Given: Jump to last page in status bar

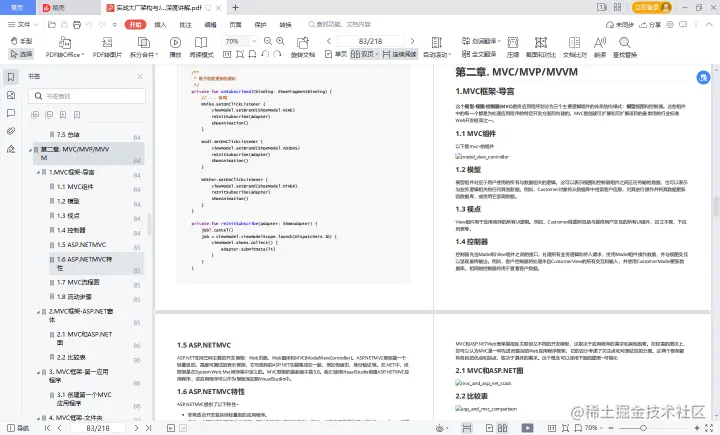Looking at the screenshot, I should pyautogui.click(x=148, y=428).
